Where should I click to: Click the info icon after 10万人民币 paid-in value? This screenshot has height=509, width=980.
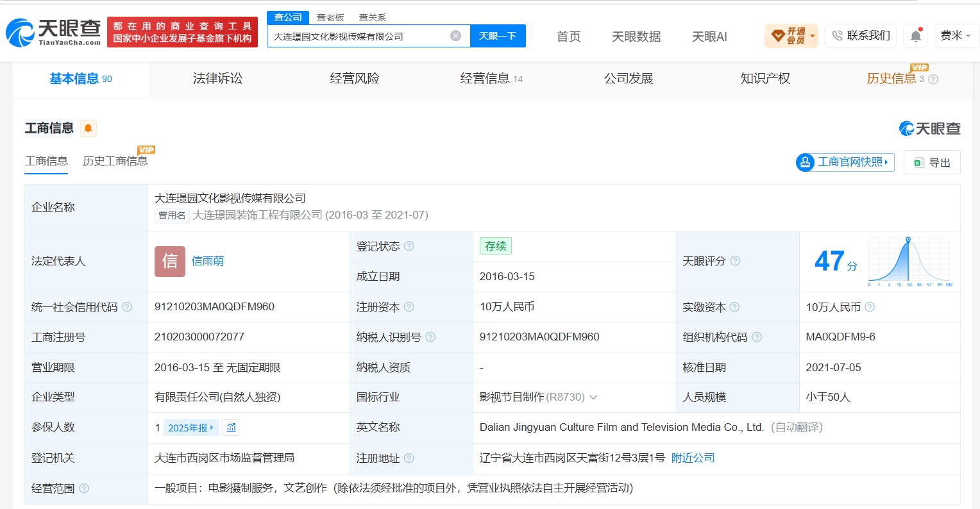870,307
